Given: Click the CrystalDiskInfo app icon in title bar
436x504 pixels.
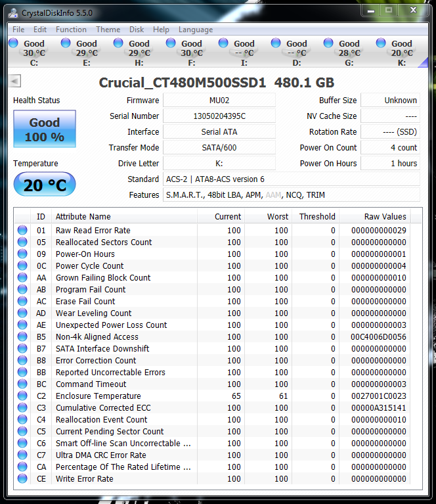Looking at the screenshot, I should point(13,12).
